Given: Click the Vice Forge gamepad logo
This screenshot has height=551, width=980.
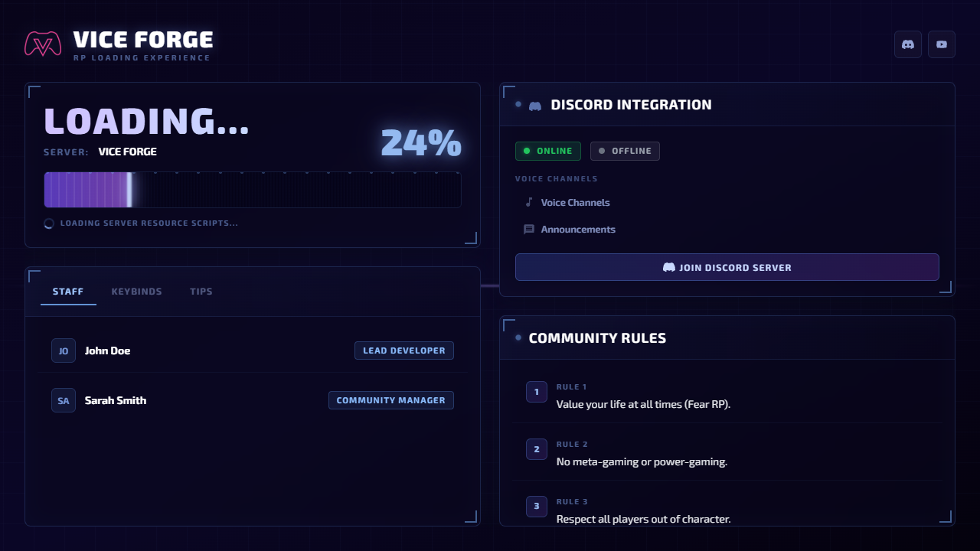Looking at the screenshot, I should click(x=43, y=44).
